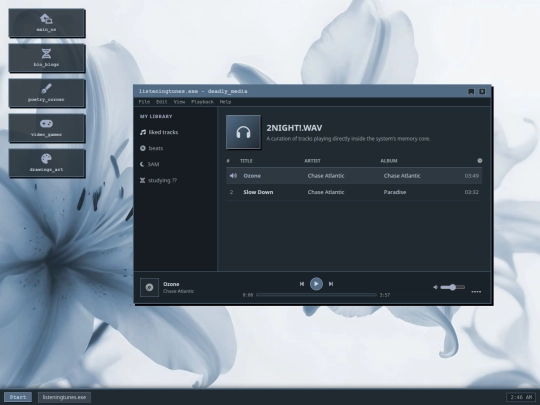Screen dimensions: 540x405
Task: Click the 03:49 duration of Ozone
Action: point(471,176)
